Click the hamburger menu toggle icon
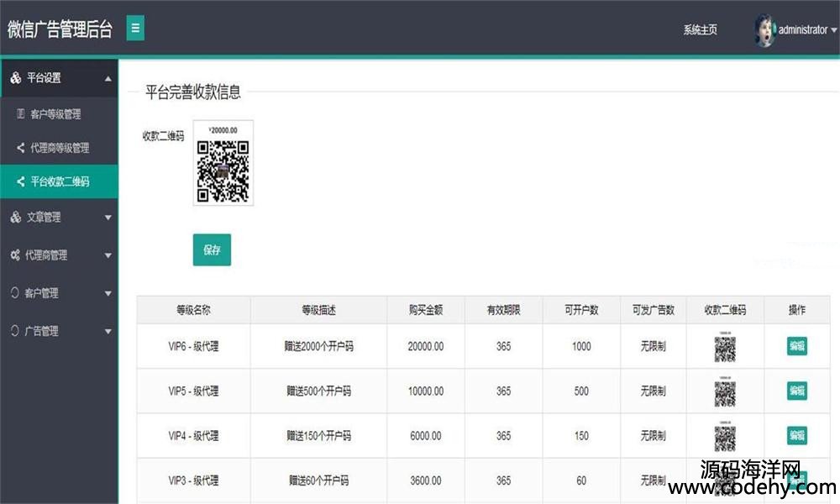This screenshot has height=504, width=840. [x=135, y=29]
